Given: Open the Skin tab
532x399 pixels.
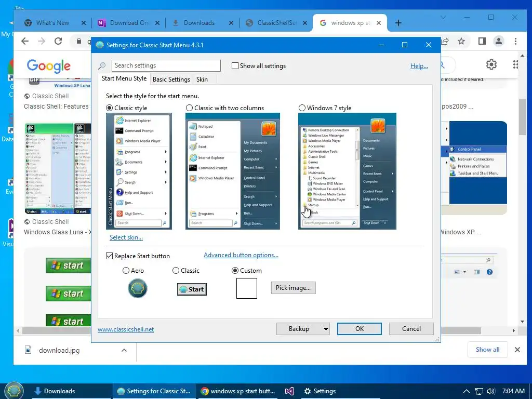Looking at the screenshot, I should tap(202, 79).
